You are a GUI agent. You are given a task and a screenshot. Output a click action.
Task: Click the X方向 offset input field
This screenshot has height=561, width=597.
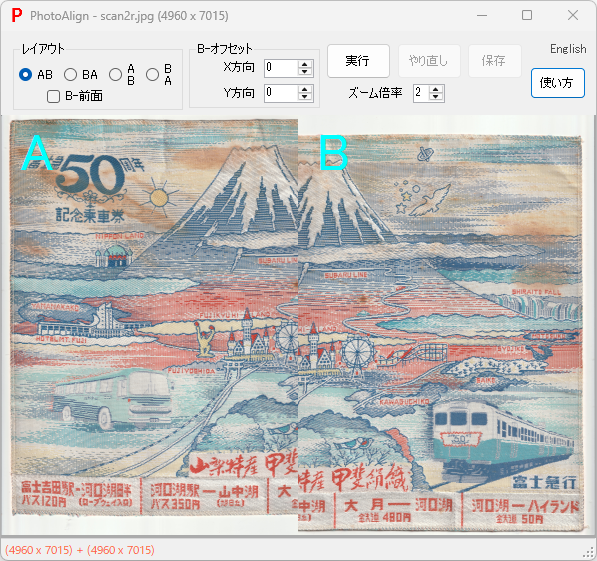[x=281, y=68]
